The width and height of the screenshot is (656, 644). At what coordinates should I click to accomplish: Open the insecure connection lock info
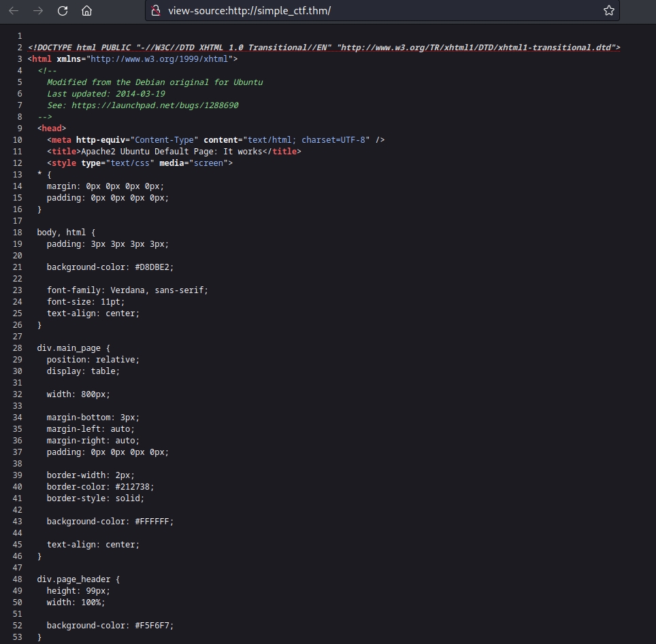[x=156, y=11]
